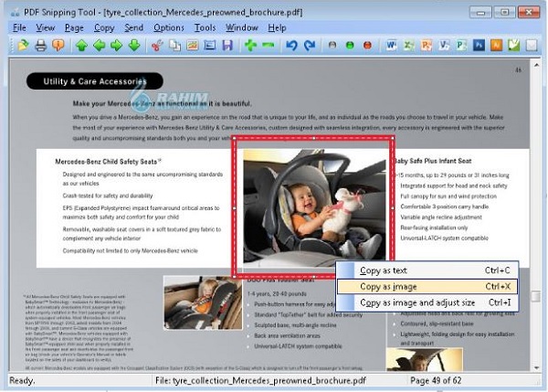
Task: Click the open file folder icon
Action: click(23, 46)
